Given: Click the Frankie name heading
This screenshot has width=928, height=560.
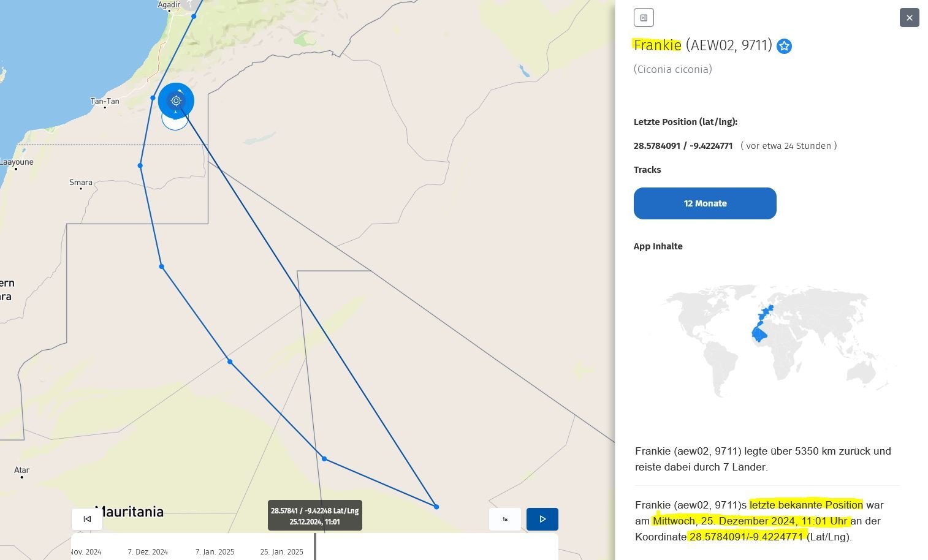Looking at the screenshot, I should click(x=657, y=45).
